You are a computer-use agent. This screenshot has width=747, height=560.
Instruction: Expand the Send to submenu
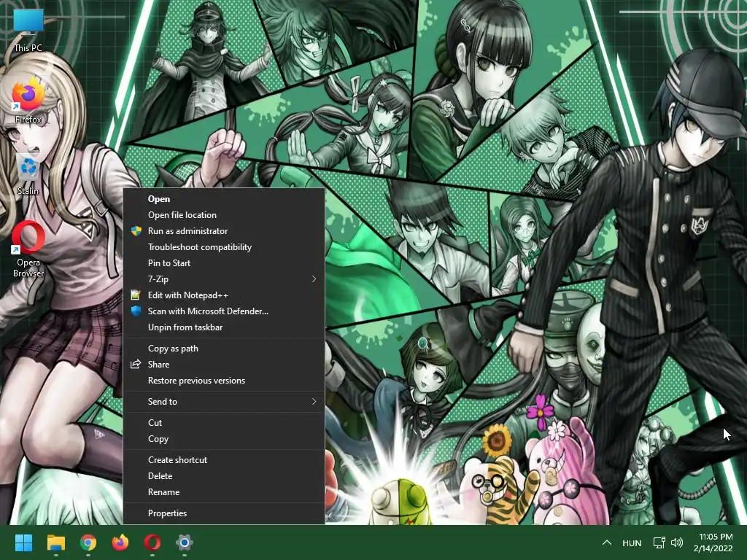tap(224, 402)
